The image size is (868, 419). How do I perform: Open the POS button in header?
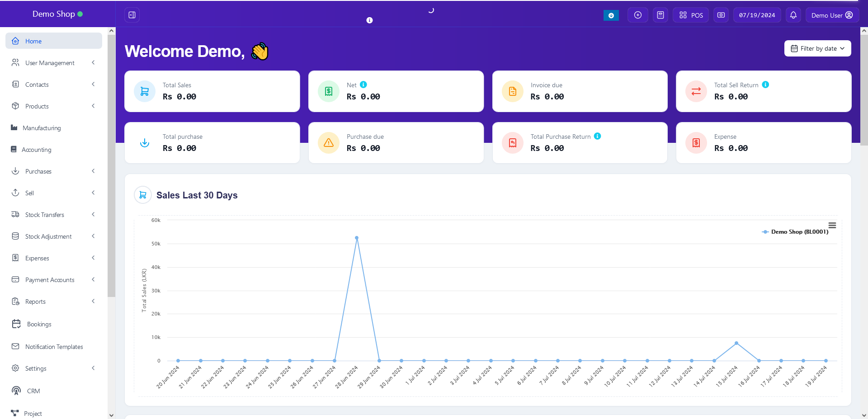tap(691, 15)
